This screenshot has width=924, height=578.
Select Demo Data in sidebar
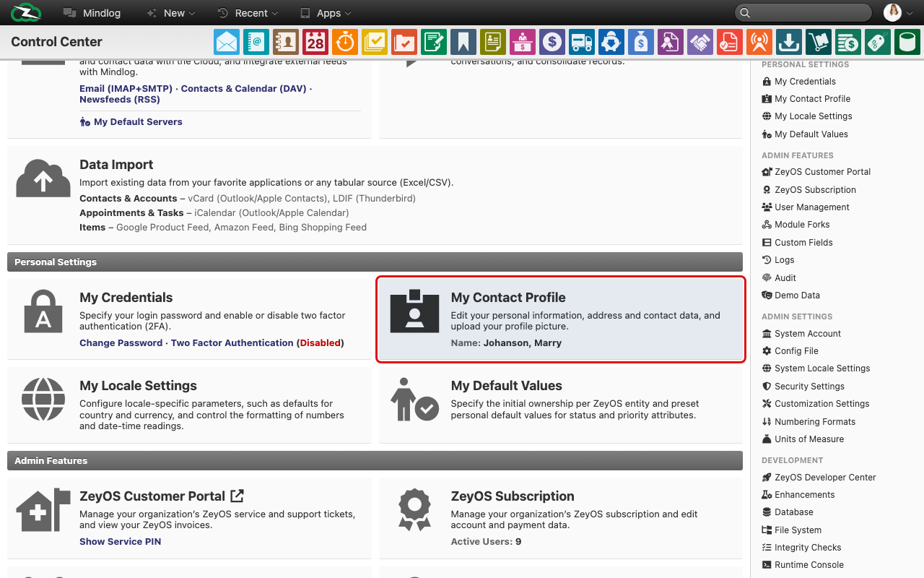[791, 296]
